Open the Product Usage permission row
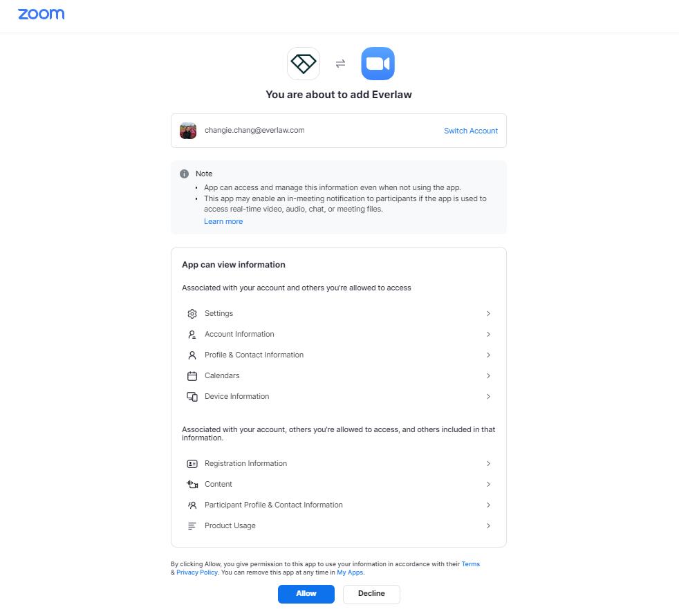Image resolution: width=679 pixels, height=616 pixels. pos(339,526)
